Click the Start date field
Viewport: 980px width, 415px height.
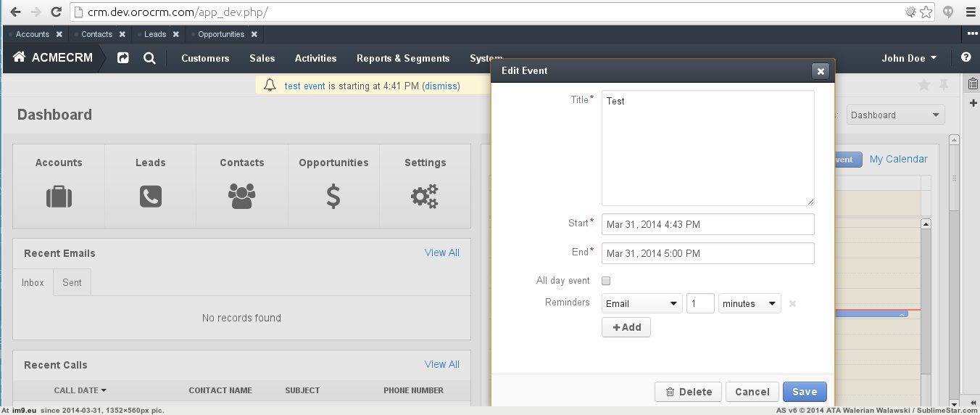coord(707,224)
